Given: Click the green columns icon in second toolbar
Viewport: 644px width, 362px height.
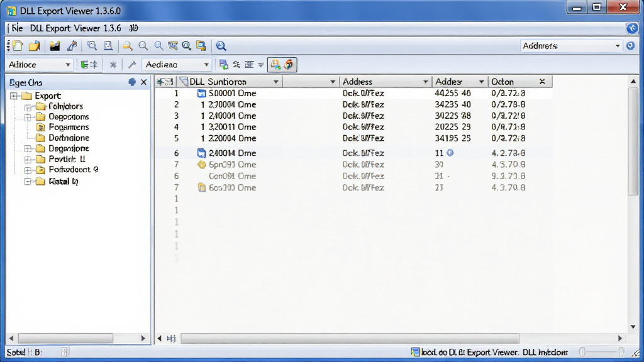Looking at the screenshot, I should [84, 65].
